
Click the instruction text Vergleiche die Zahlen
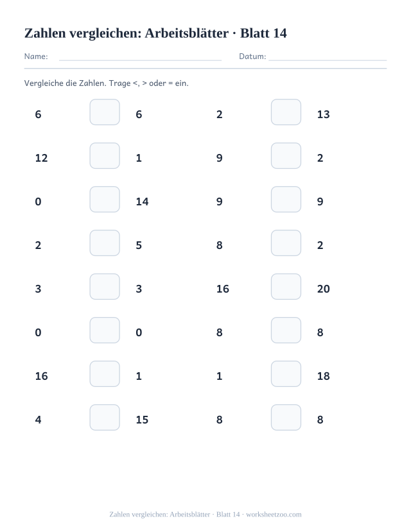pos(65,83)
